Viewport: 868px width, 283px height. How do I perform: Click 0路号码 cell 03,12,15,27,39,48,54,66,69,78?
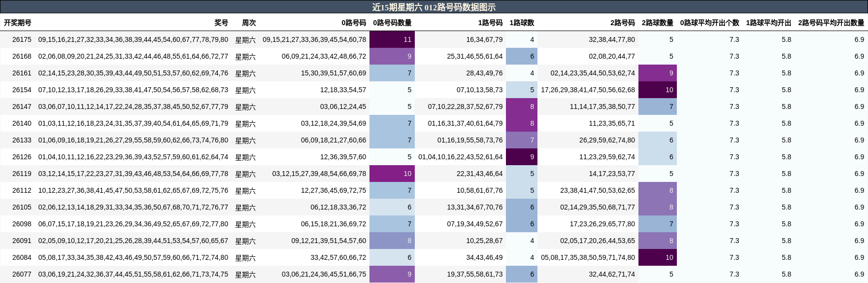[x=319, y=174]
